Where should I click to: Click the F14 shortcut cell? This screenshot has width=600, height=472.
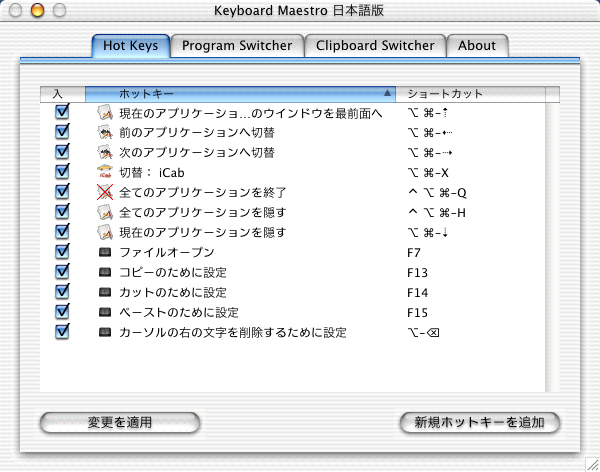pos(417,292)
